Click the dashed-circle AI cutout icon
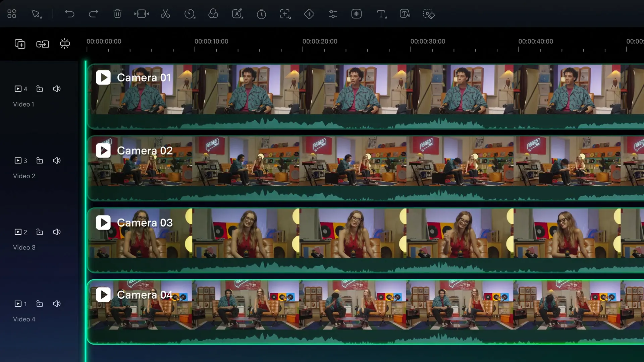Image resolution: width=644 pixels, height=362 pixels. tap(429, 14)
